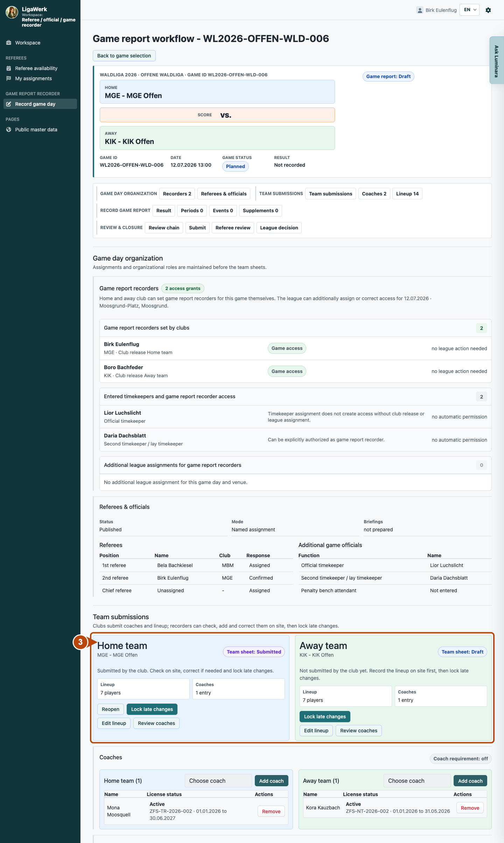Open the Supplements 0 tab

pyautogui.click(x=260, y=210)
